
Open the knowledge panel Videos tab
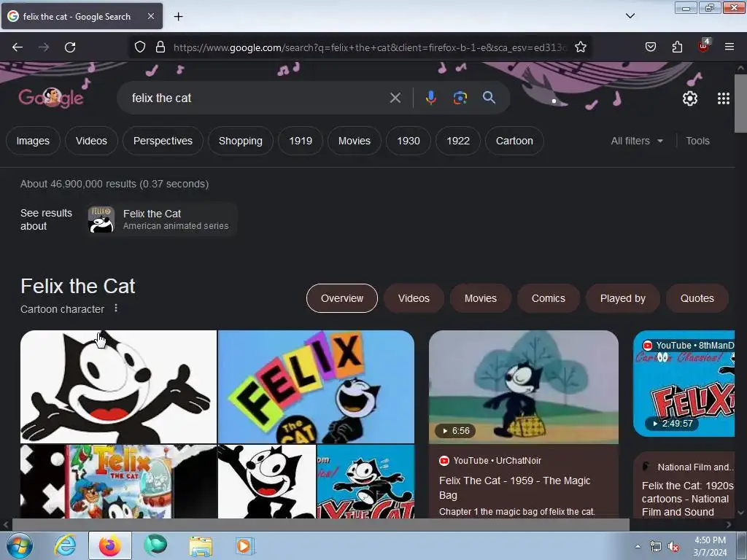(414, 298)
